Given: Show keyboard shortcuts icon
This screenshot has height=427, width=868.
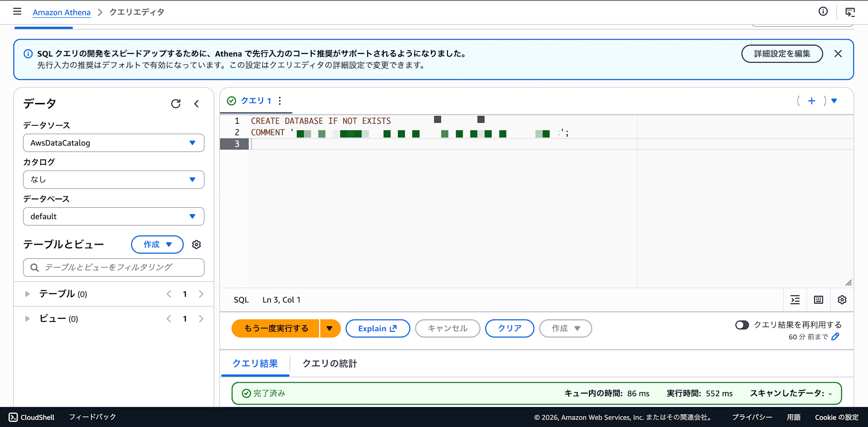Looking at the screenshot, I should 819,300.
